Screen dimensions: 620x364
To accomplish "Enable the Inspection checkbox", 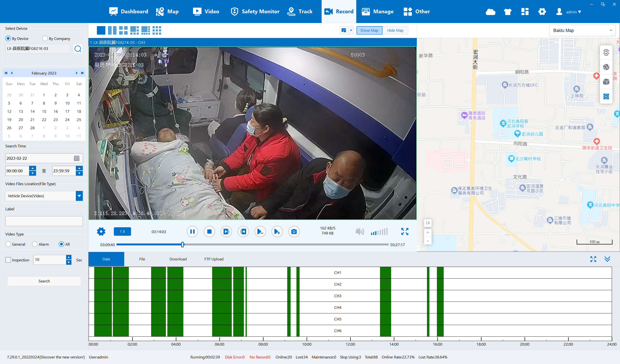I will click(x=8, y=260).
